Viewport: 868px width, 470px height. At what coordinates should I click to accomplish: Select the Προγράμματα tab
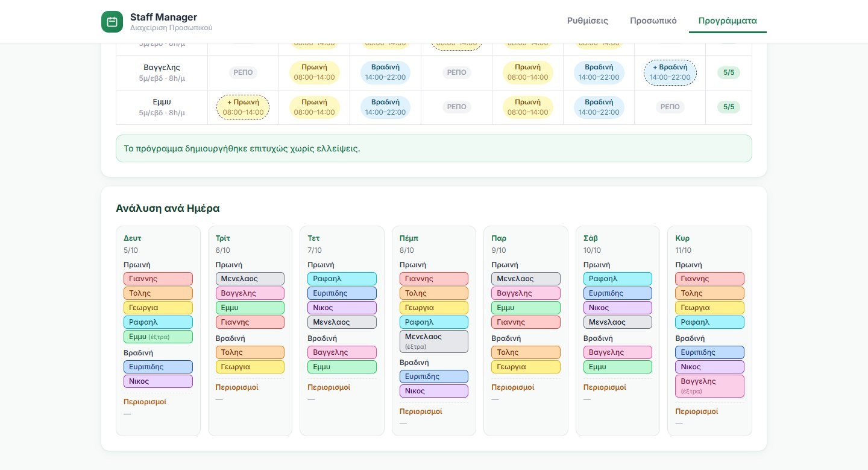728,21
